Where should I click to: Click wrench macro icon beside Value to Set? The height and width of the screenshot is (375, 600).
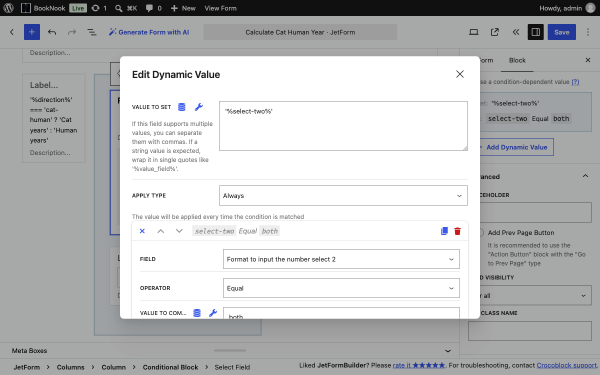199,107
